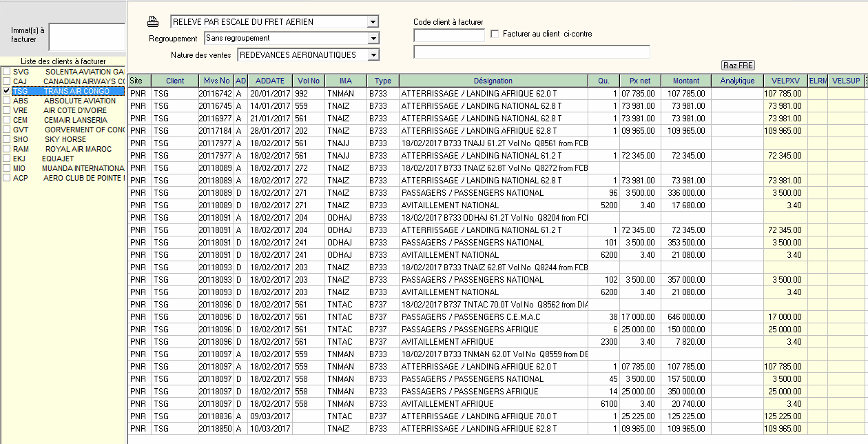Select the ABS Absolute Aviation client entry

click(74, 101)
